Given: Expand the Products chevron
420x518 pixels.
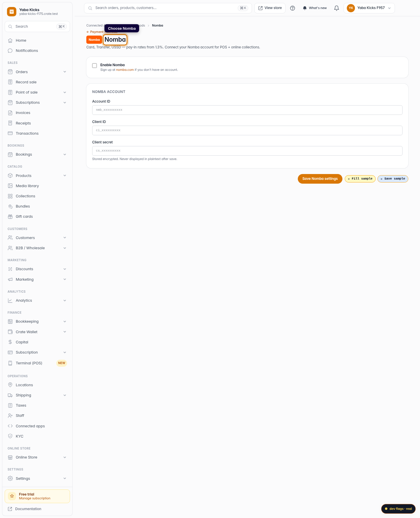Looking at the screenshot, I should pyautogui.click(x=65, y=176).
